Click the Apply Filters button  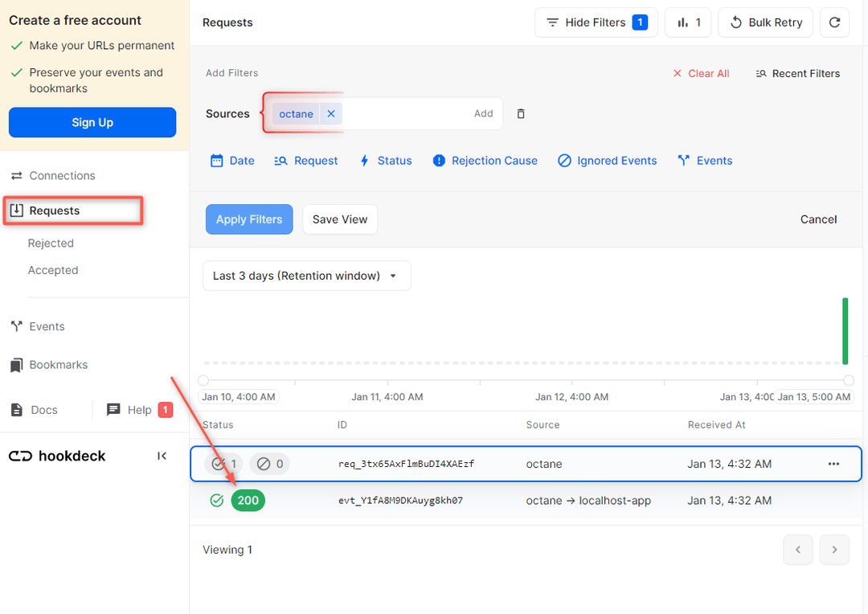tap(249, 219)
